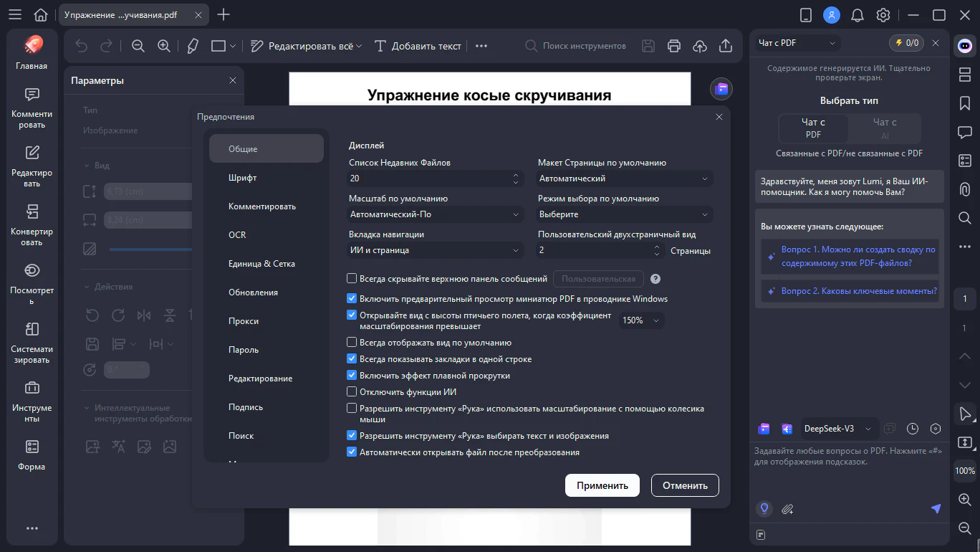
Task: Toggle Включить эффект плавной прокрутки checkbox
Action: [x=352, y=375]
